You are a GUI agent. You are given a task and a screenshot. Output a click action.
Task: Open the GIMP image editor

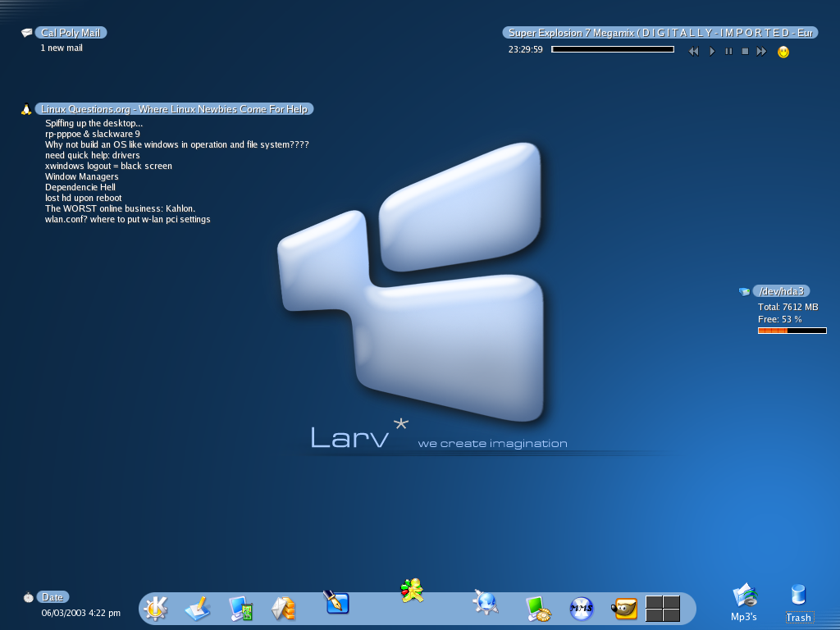624,609
